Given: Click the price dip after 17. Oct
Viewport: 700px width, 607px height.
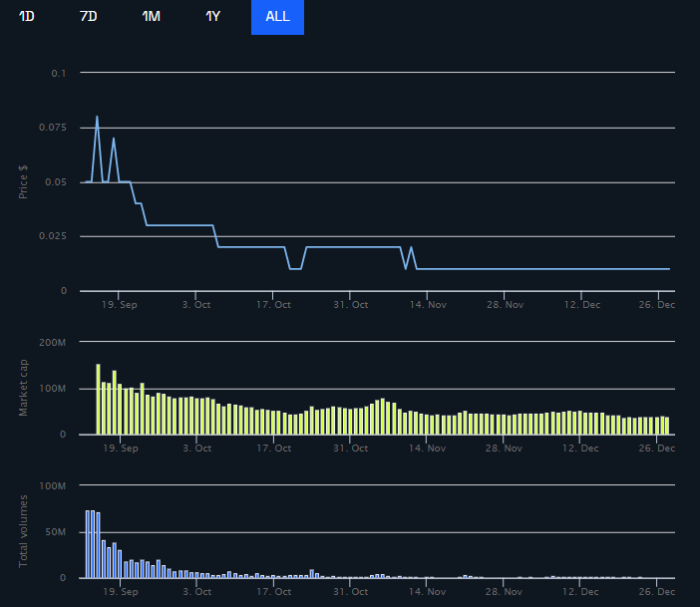Looking at the screenshot, I should 295,268.
